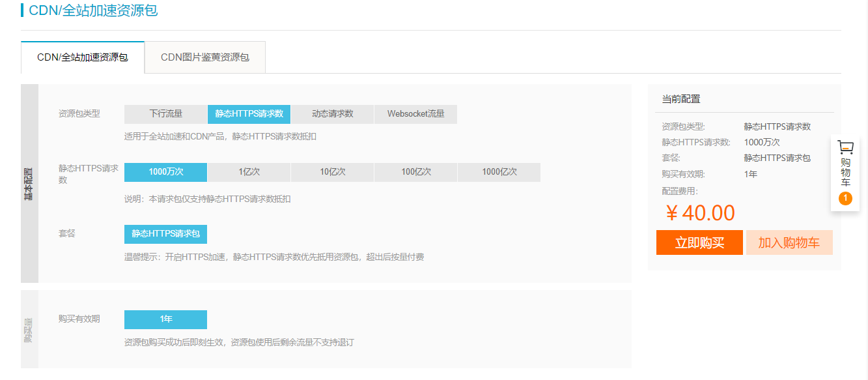This screenshot has height=380, width=868.
Task: Select 静态HTTPS请求数 package type
Action: click(x=249, y=114)
